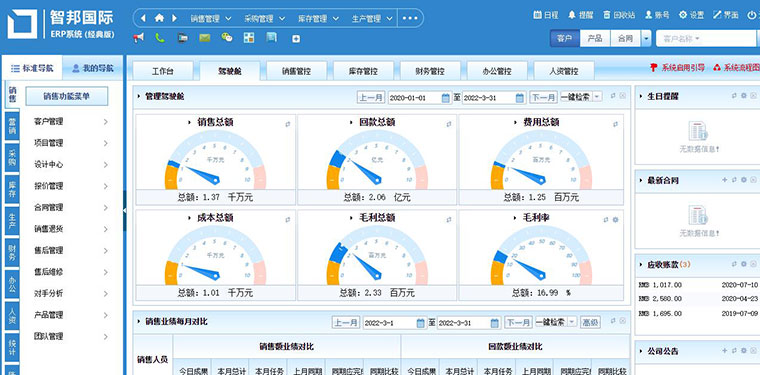
Task: Expand 客户管理 in sales menu
Action: point(71,122)
